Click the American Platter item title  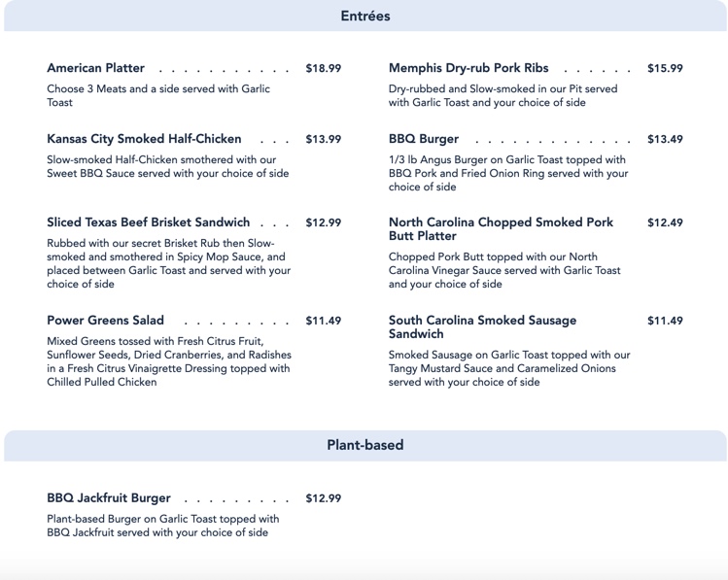(95, 68)
